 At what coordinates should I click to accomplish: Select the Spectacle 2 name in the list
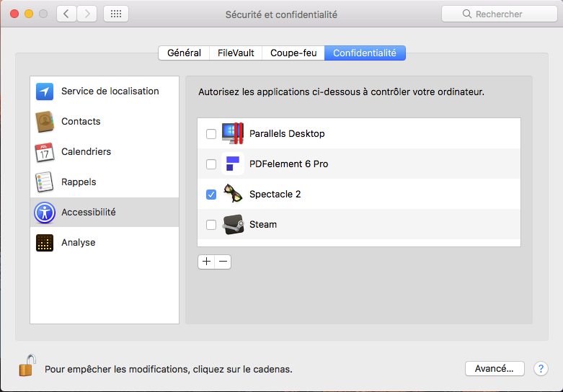click(x=275, y=195)
